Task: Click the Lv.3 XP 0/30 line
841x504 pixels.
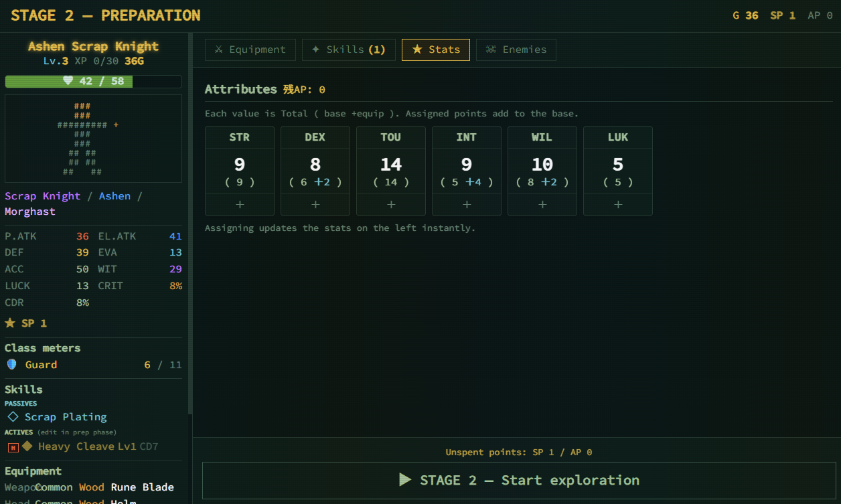Action: tap(93, 62)
